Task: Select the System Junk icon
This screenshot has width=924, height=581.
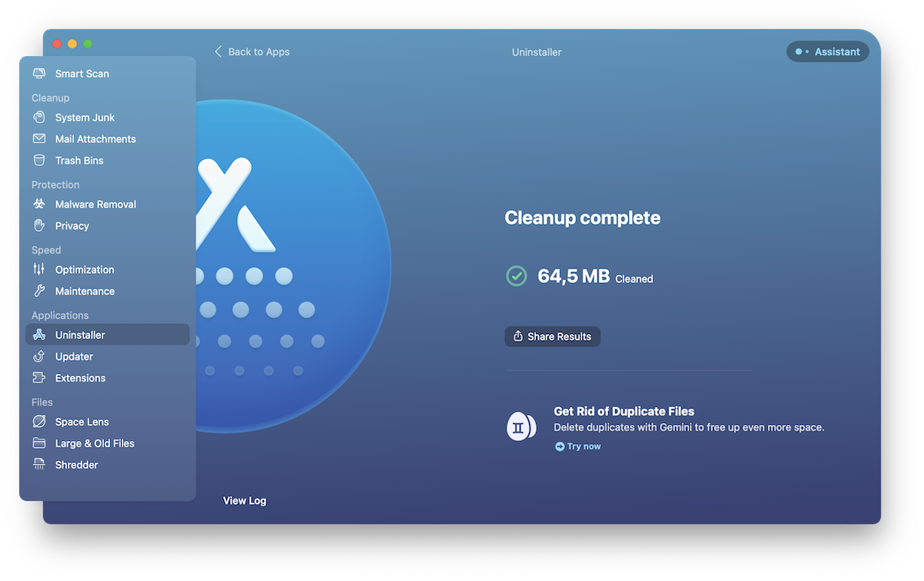Action: (39, 118)
